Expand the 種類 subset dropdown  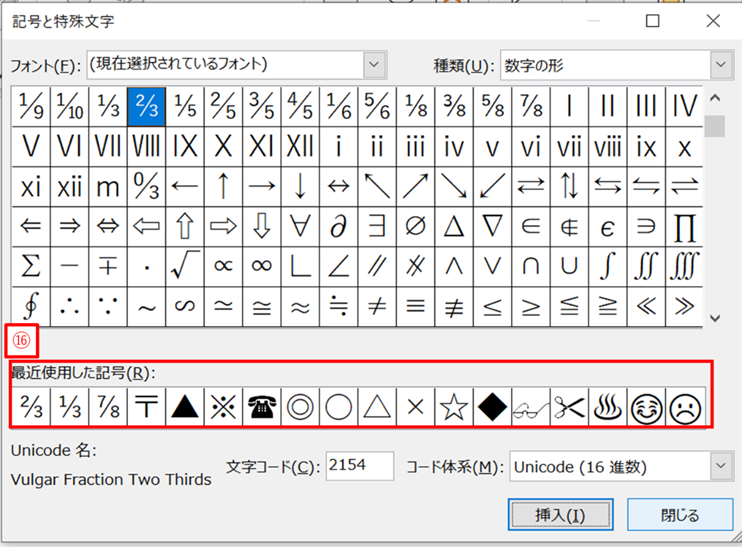click(722, 65)
